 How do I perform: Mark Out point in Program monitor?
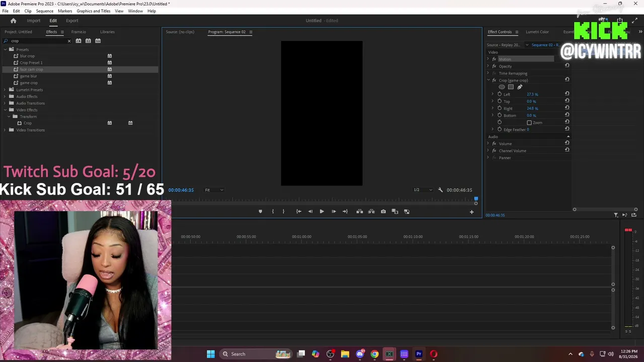(x=283, y=212)
